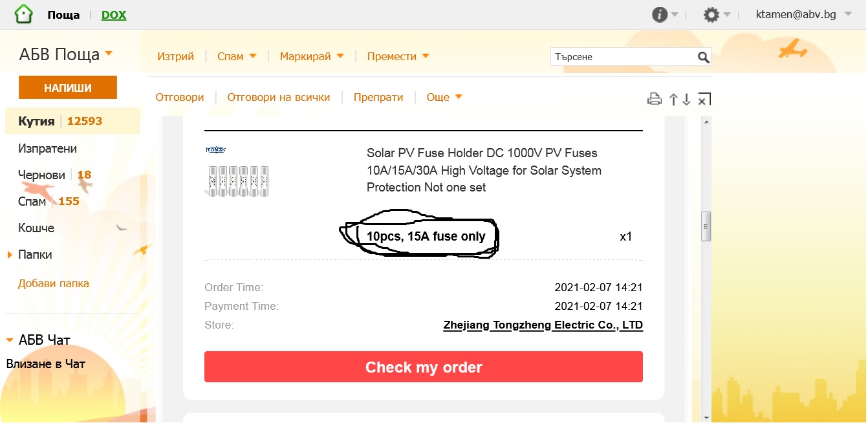Open the Чернови drafts folder
Image resolution: width=868 pixels, height=423 pixels.
[x=41, y=175]
